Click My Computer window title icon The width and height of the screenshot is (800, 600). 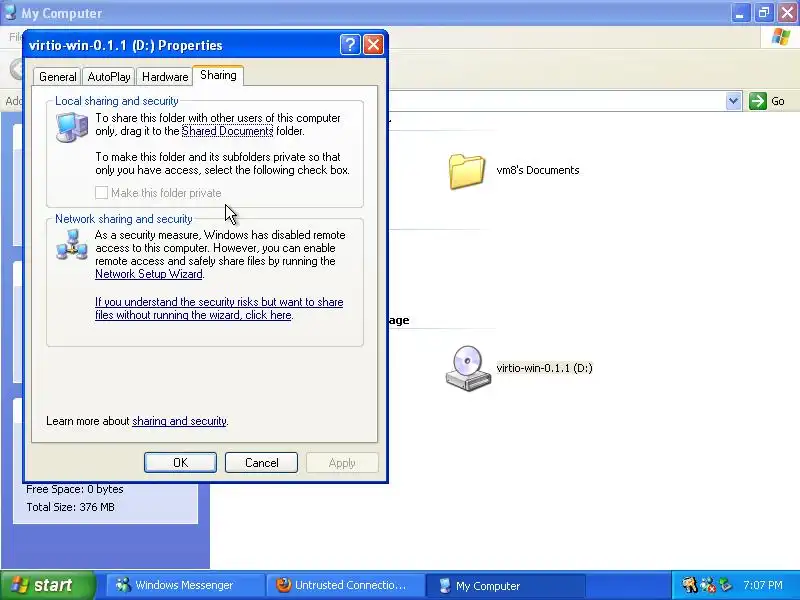click(x=10, y=12)
